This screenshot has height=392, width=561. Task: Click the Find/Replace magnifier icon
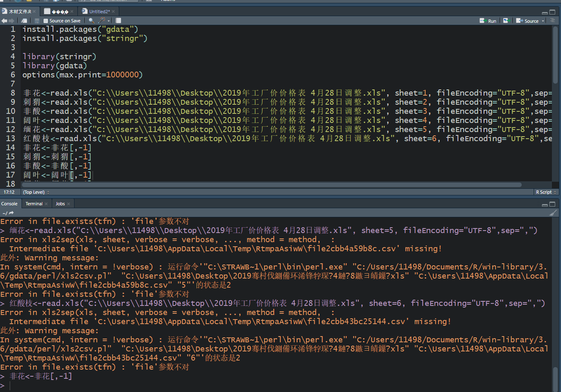[x=91, y=21]
